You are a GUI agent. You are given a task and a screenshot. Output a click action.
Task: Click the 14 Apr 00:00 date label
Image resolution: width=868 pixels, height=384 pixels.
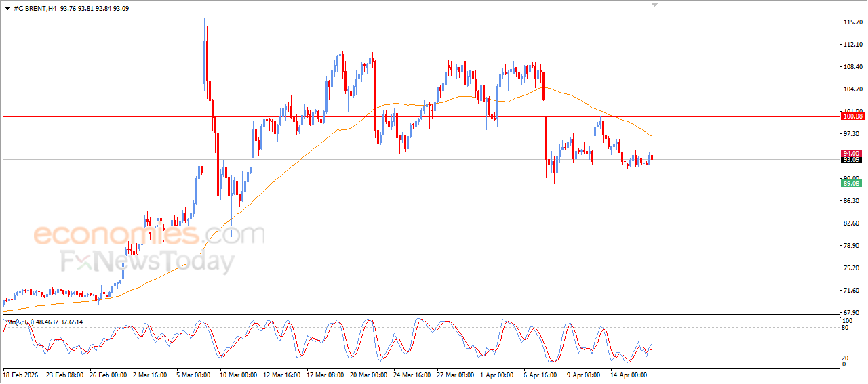tap(630, 375)
